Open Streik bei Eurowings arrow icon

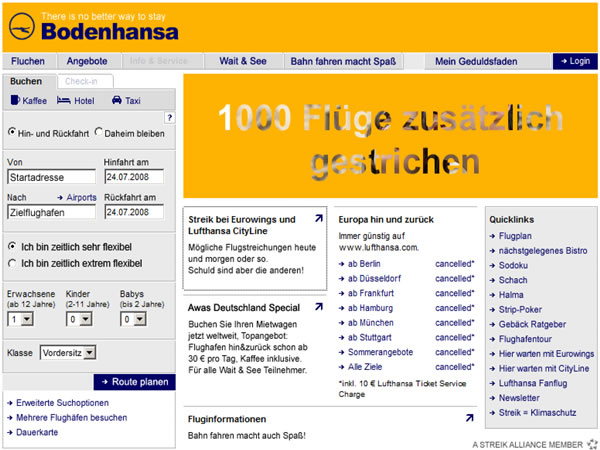click(318, 218)
